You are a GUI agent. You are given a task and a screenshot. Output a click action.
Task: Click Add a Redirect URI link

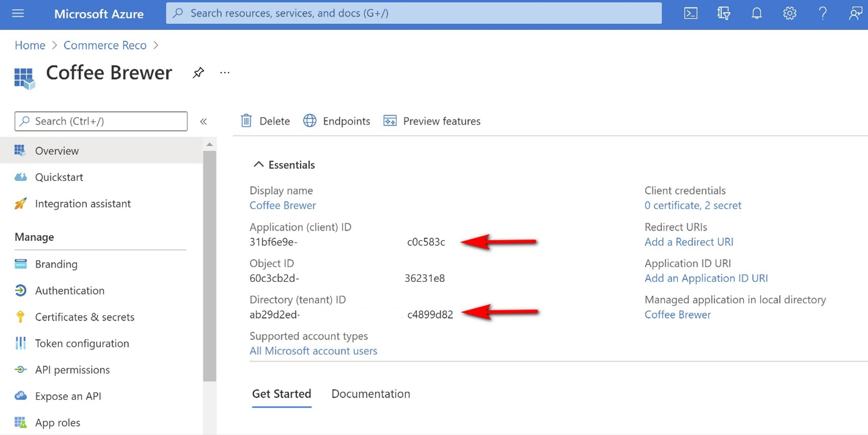(689, 242)
